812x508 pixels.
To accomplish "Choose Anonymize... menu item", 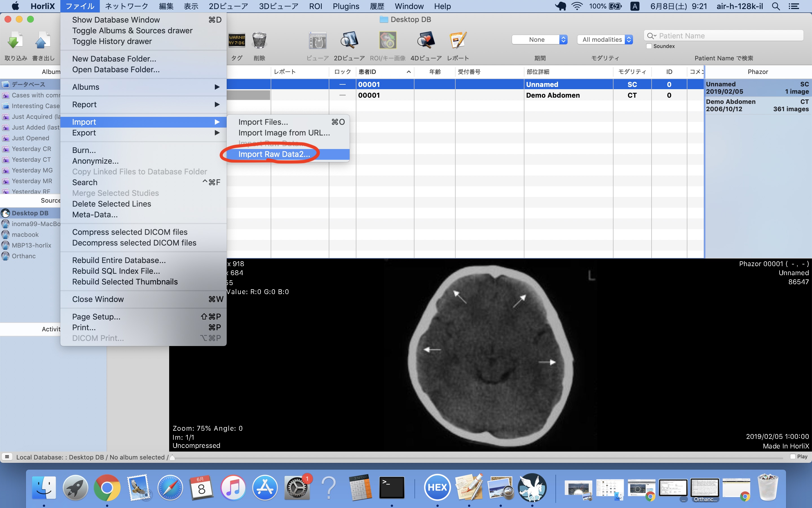I will tap(144, 161).
